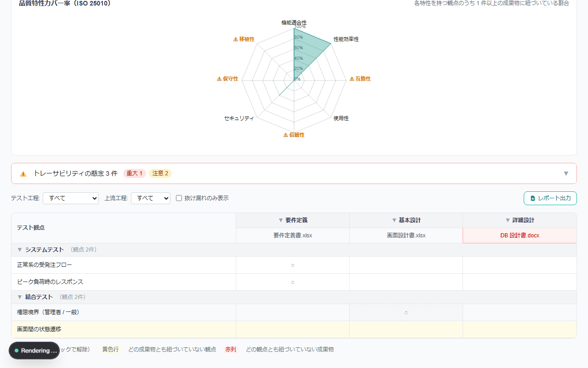Click the download icon inside レポート出力 button
Viewport: 588px width, 368px height.
tap(532, 198)
